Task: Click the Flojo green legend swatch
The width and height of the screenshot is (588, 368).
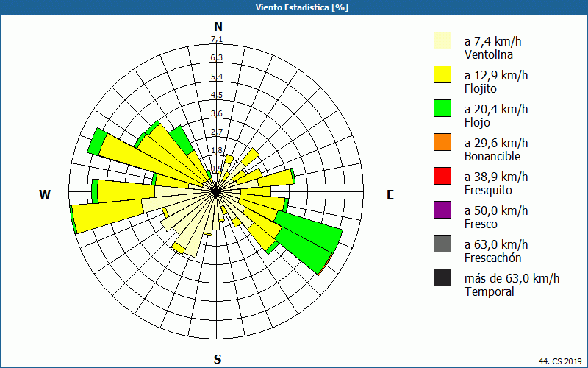Action: click(x=442, y=108)
